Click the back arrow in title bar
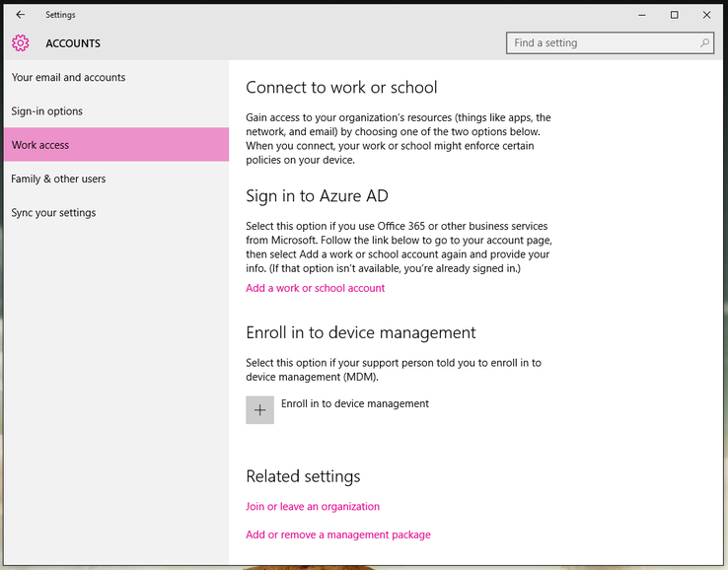This screenshot has height=570, width=728. (21, 15)
